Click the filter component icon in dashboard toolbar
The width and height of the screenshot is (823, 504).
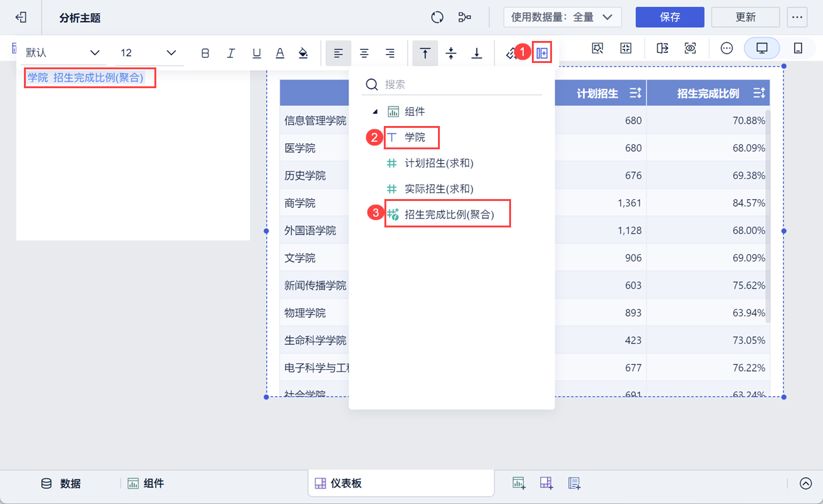[x=597, y=49]
